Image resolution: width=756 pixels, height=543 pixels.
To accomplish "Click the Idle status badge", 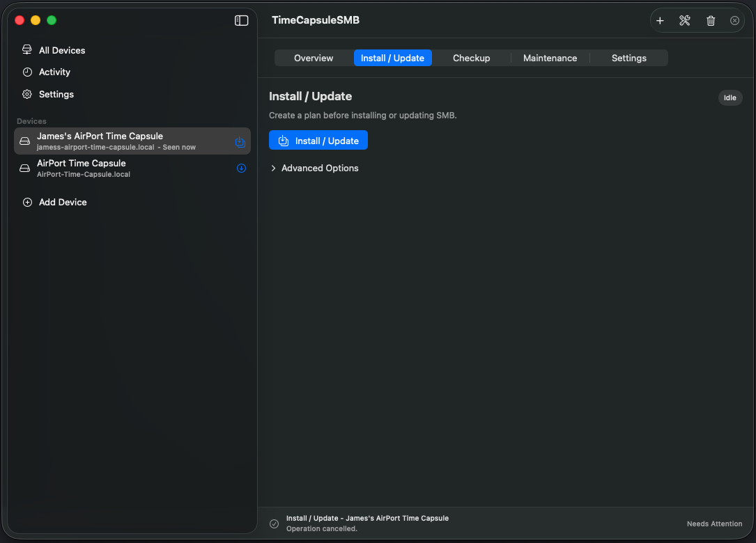I will click(730, 97).
